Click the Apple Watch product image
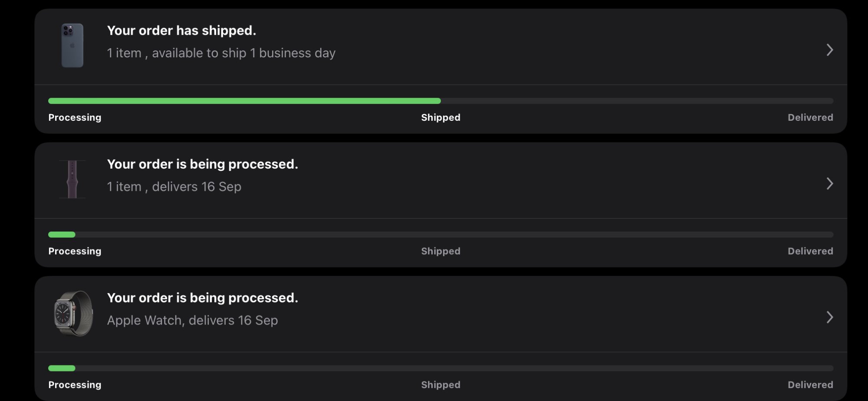 tap(73, 313)
